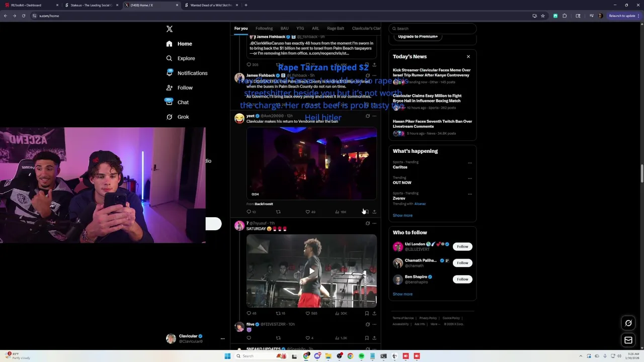Screen dimensions: 644x362
Task: Share yeet's Vendome post
Action: pos(374,212)
